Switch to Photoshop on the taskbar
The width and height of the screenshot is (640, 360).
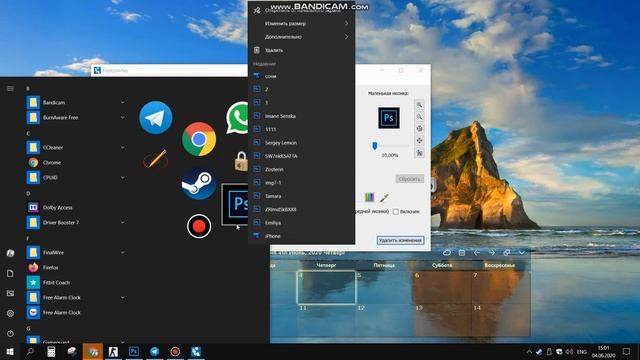(134, 351)
